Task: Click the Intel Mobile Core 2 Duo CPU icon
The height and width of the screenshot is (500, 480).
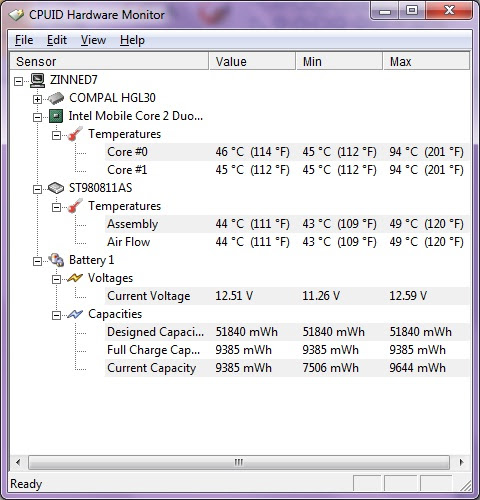Action: (x=56, y=116)
